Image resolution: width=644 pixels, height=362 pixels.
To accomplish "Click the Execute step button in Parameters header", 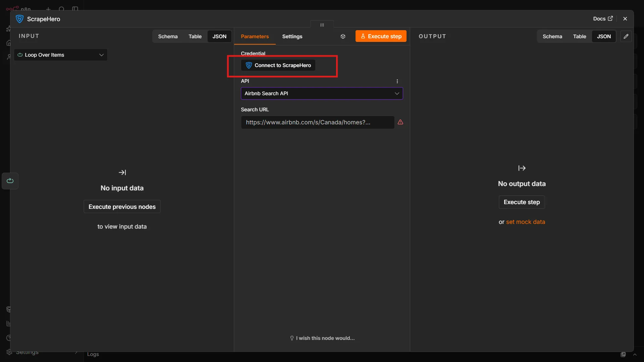I will coord(381,36).
